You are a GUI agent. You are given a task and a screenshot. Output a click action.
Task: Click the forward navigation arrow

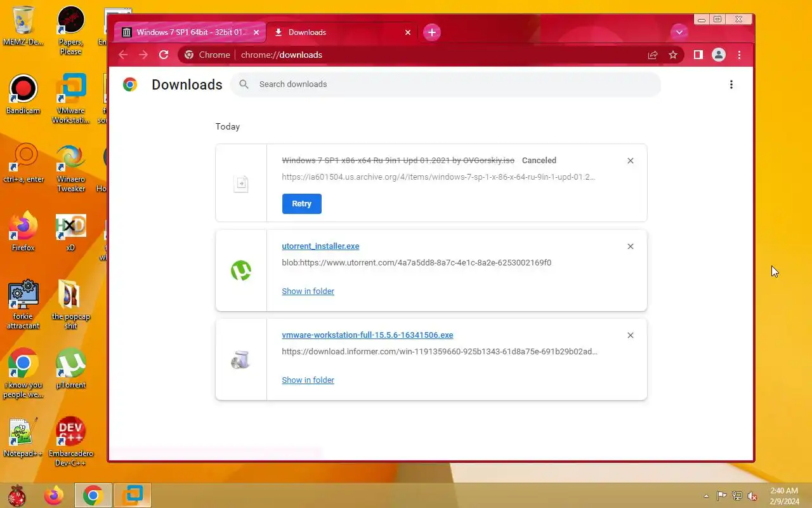(x=143, y=55)
